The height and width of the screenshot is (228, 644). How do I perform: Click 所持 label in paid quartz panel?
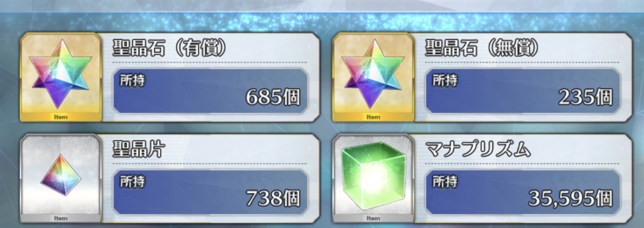click(x=132, y=80)
